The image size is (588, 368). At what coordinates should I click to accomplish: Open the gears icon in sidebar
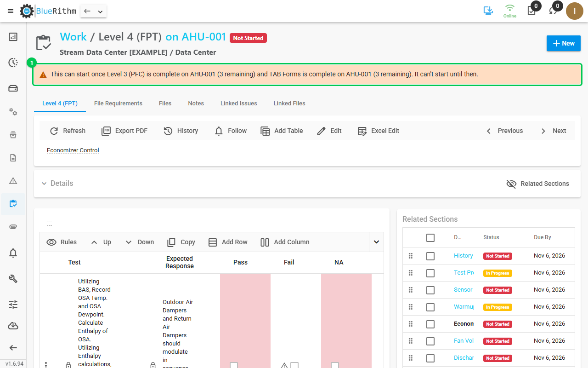(13, 112)
